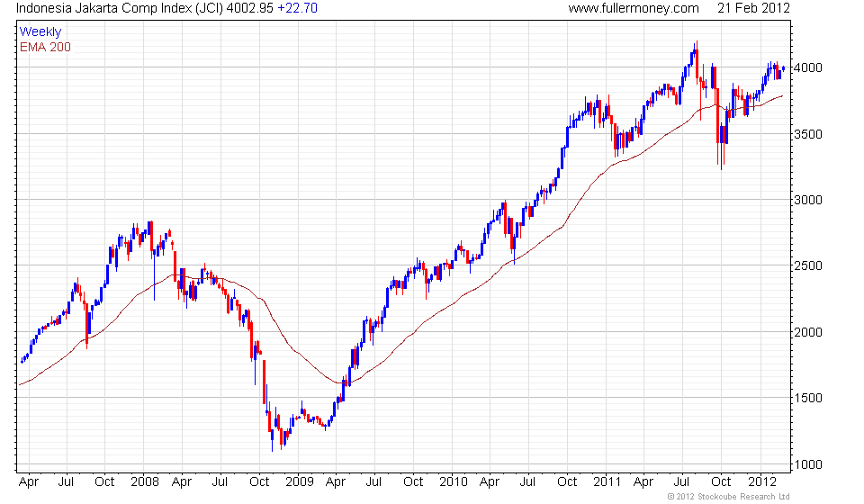Viewport: 864px width, 504px height.
Task: Click the '2009' year label on time axis
Action: point(299,482)
